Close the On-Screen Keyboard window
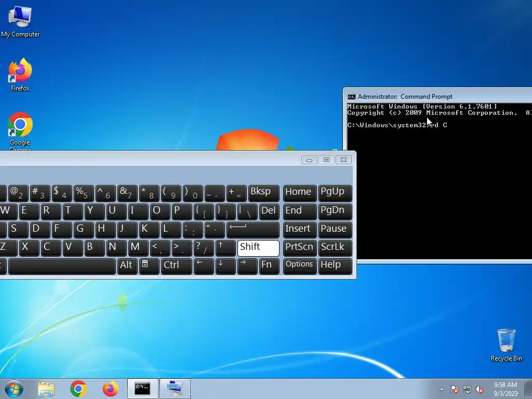 click(x=343, y=160)
